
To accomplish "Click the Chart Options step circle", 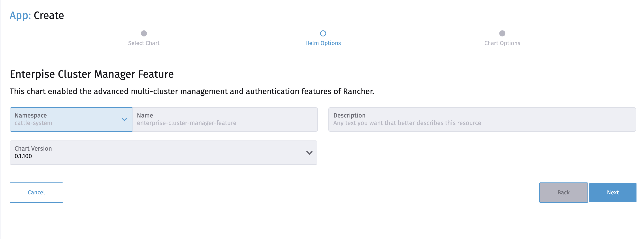I will [502, 33].
